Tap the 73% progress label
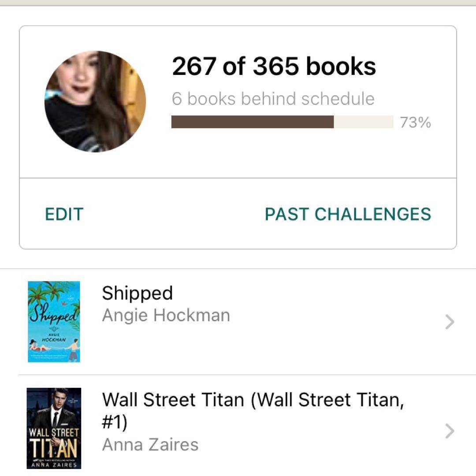Viewport: 476px width, 476px height. (415, 123)
